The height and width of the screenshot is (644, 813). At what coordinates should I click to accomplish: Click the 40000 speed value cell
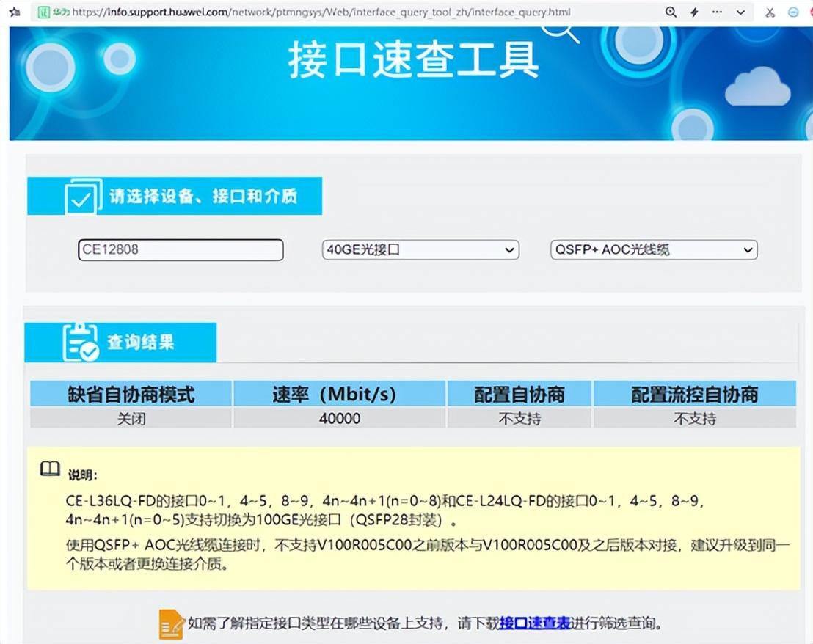tap(340, 418)
